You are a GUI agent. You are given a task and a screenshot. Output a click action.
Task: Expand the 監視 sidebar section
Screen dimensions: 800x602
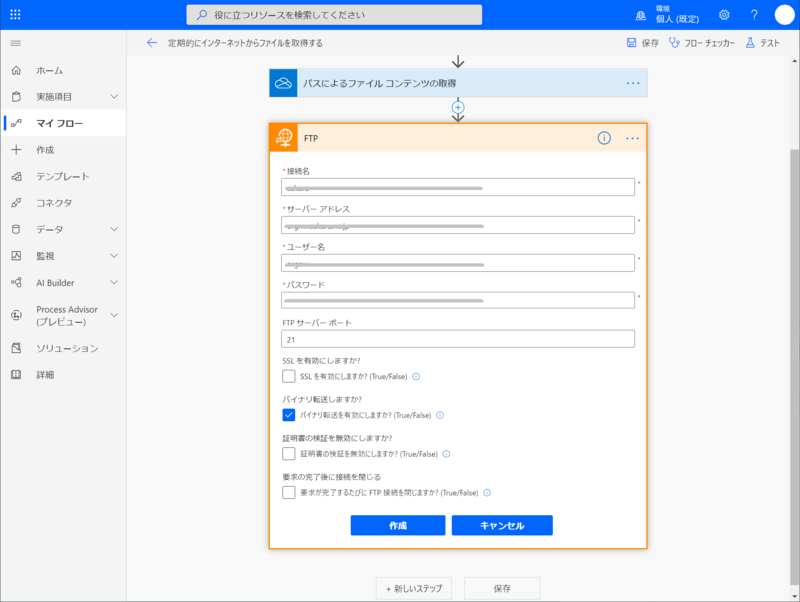[114, 256]
